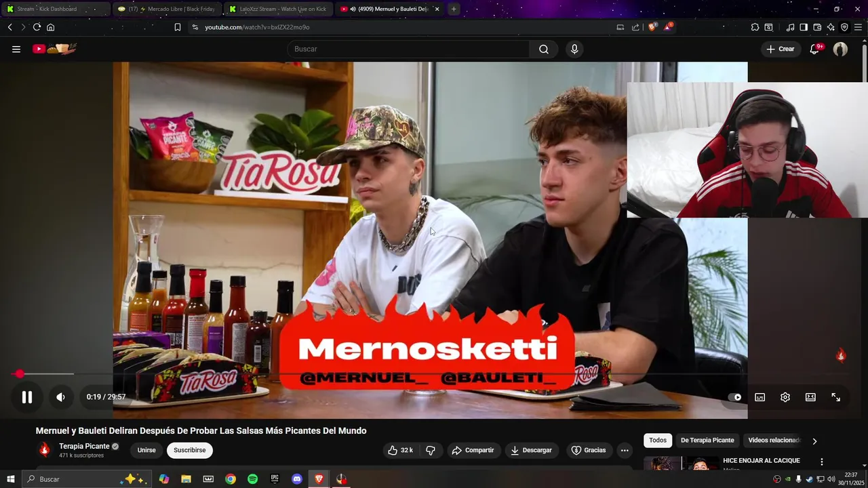Click the red progress scrubber dot
Image resolution: width=868 pixels, height=488 pixels.
pyautogui.click(x=20, y=373)
